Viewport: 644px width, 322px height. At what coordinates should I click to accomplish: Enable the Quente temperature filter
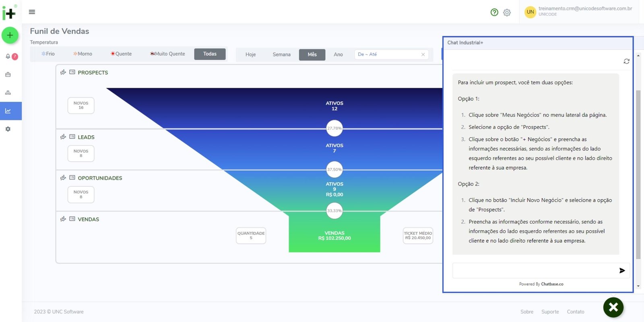[121, 54]
